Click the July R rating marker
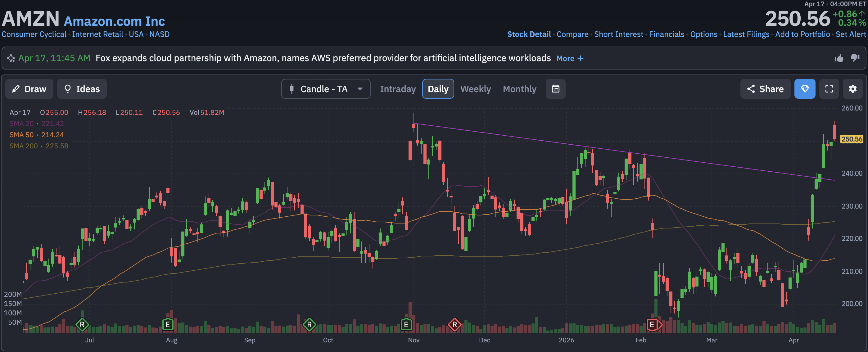 click(x=82, y=325)
